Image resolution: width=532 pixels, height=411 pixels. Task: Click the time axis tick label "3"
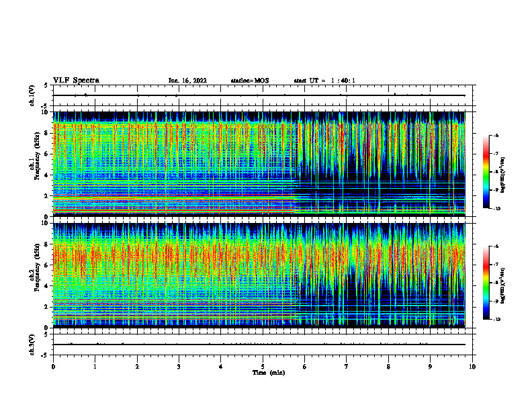click(179, 367)
